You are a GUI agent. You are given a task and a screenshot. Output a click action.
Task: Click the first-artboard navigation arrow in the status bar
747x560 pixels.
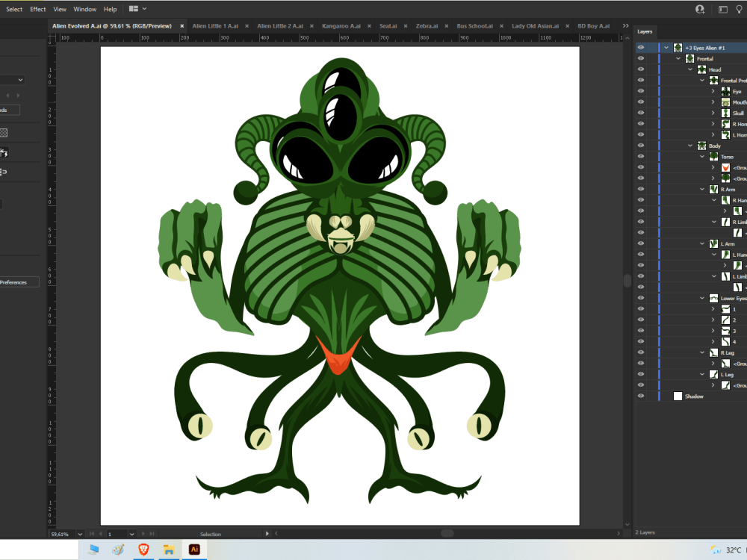pyautogui.click(x=92, y=534)
